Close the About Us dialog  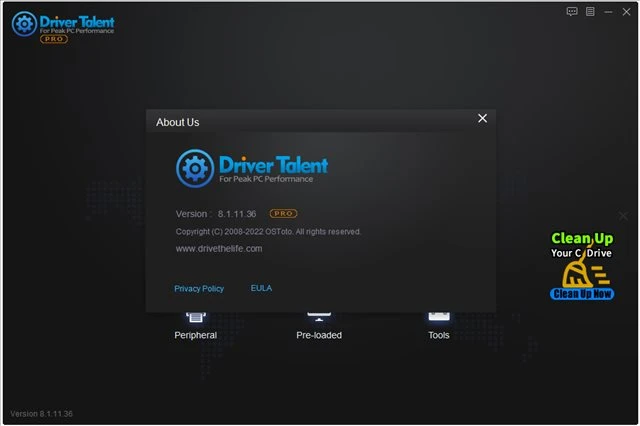coord(482,119)
